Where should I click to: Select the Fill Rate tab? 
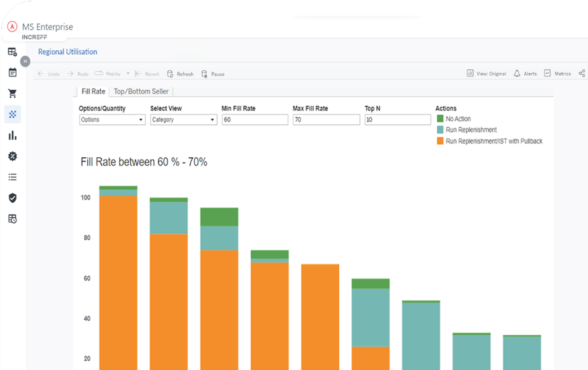click(x=93, y=91)
